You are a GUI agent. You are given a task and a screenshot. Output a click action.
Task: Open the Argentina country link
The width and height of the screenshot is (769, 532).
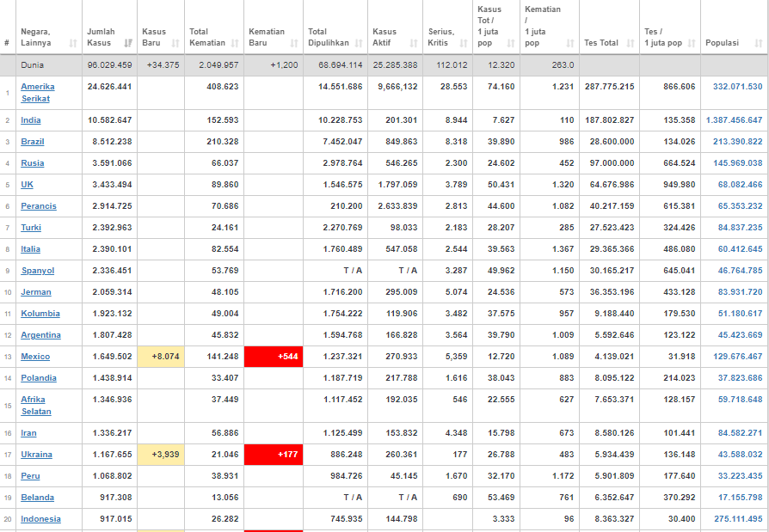(x=40, y=335)
